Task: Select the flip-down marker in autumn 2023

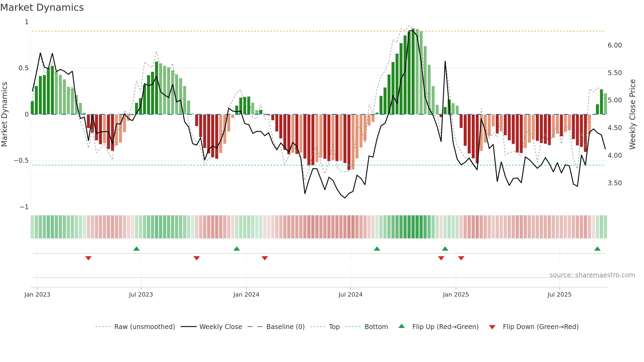Action: 197,258
